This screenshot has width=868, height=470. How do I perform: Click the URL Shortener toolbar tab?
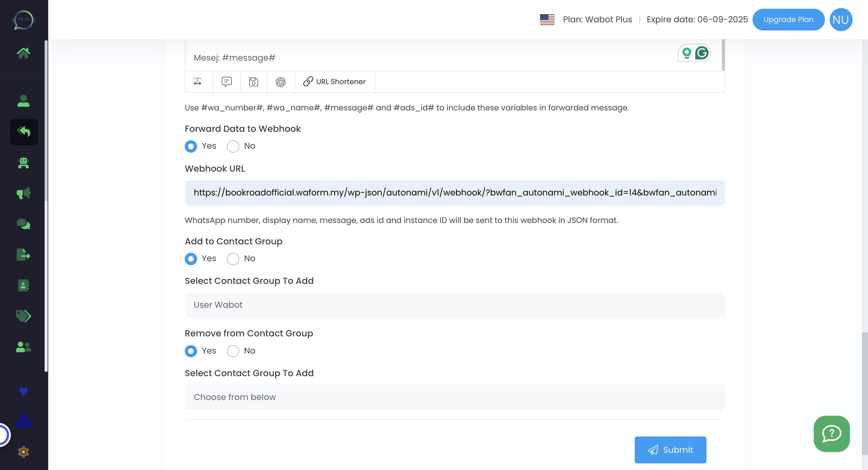pos(334,81)
